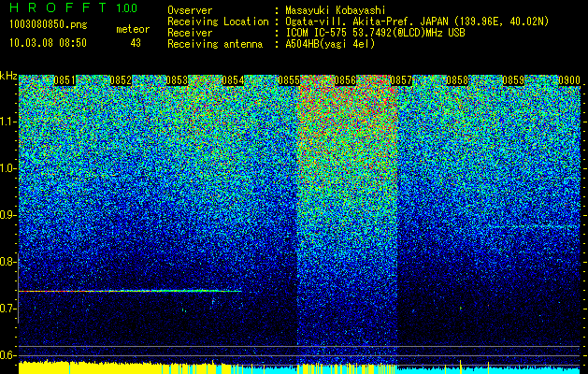Click the 0851 time marker
Screen dimensions: 588x374
coord(65,80)
